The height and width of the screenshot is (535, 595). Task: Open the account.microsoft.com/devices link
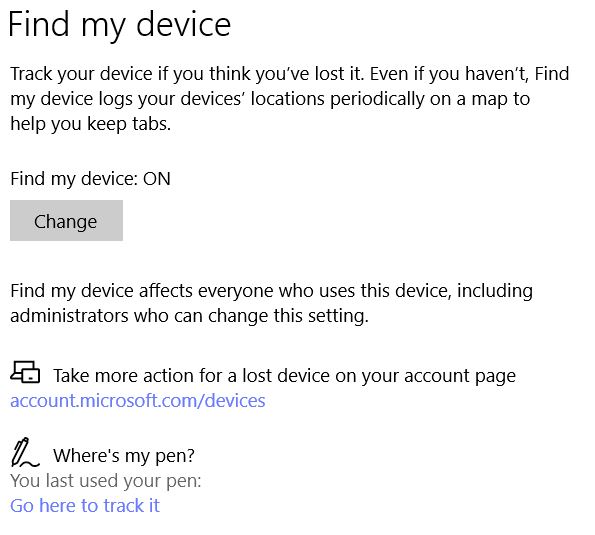pos(138,401)
